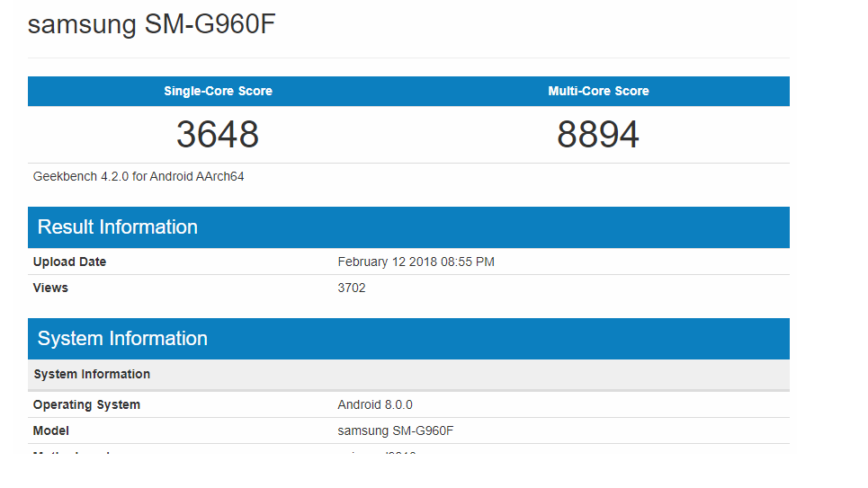Select the Operating System row label
The width and height of the screenshot is (868, 488).
[x=86, y=404]
